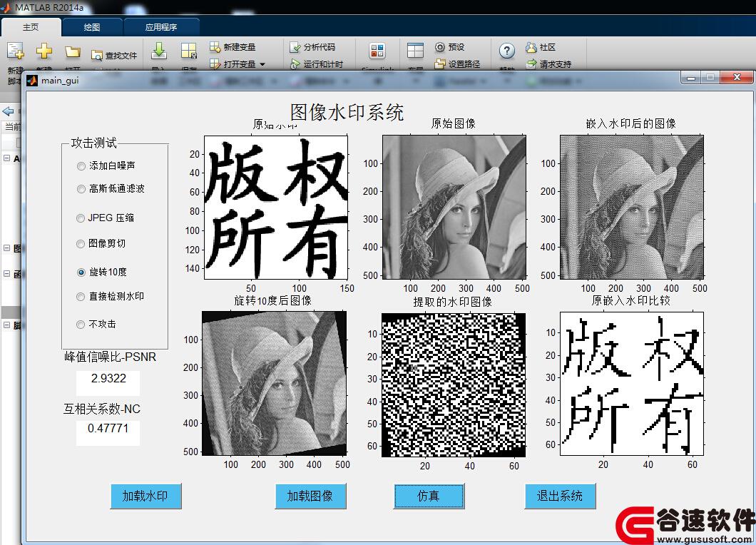Image resolution: width=756 pixels, height=545 pixels.
Task: Click the 图像水印系统 title text
Action: 347,112
